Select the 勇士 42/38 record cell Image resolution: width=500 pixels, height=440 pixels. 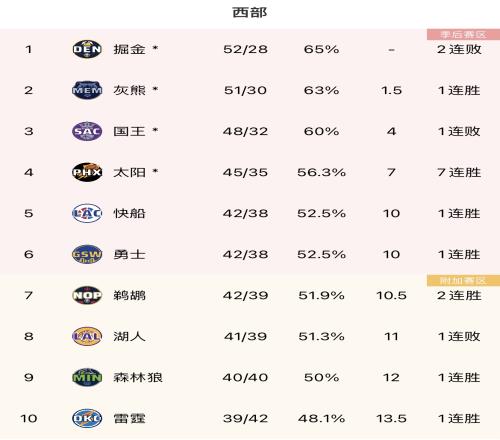245,254
